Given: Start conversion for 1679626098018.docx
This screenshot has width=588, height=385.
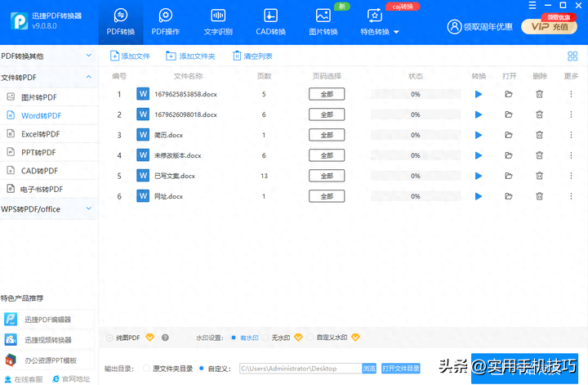Looking at the screenshot, I should tap(478, 114).
